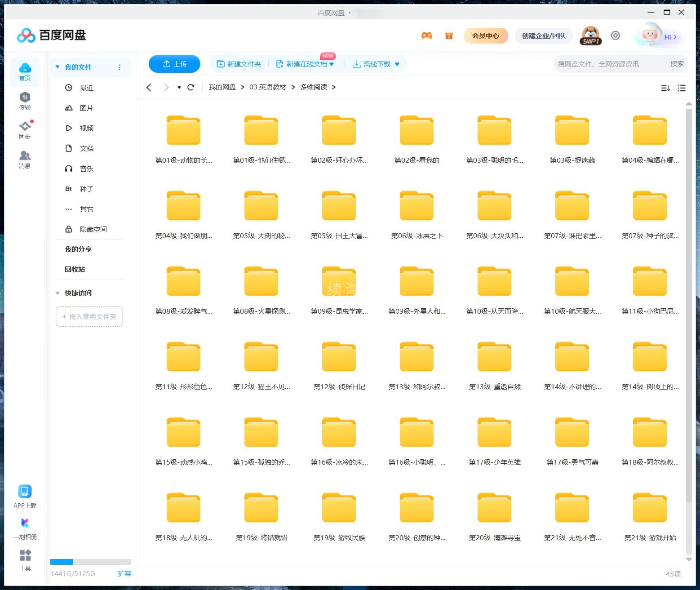Select 视频 in the file category list

(86, 128)
